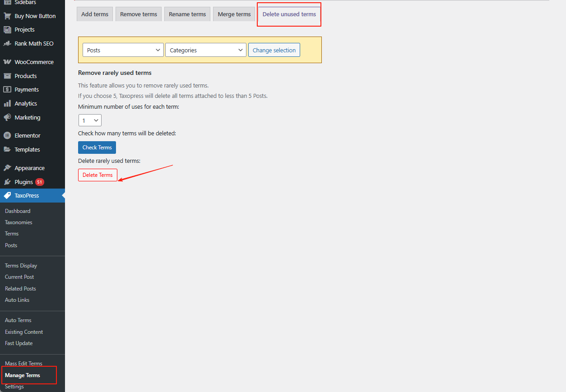The width and height of the screenshot is (566, 392).
Task: Click the Elementor logo icon
Action: click(7, 135)
